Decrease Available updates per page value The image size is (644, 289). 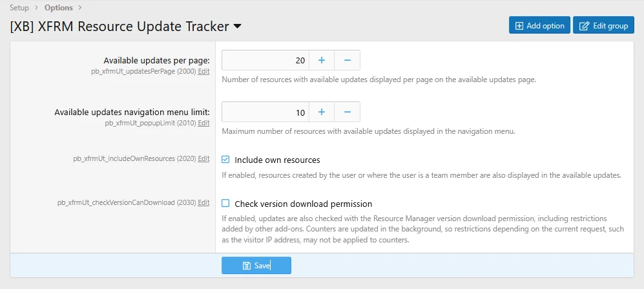[347, 60]
